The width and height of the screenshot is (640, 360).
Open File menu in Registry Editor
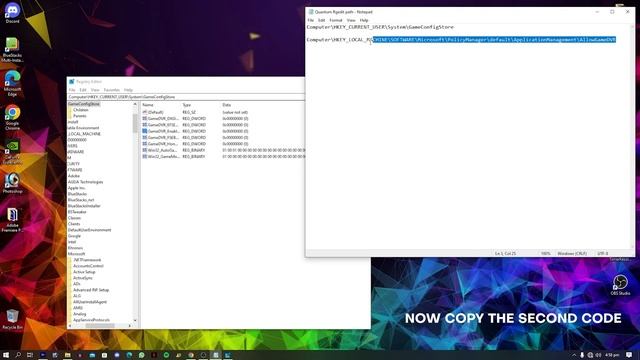pos(72,90)
